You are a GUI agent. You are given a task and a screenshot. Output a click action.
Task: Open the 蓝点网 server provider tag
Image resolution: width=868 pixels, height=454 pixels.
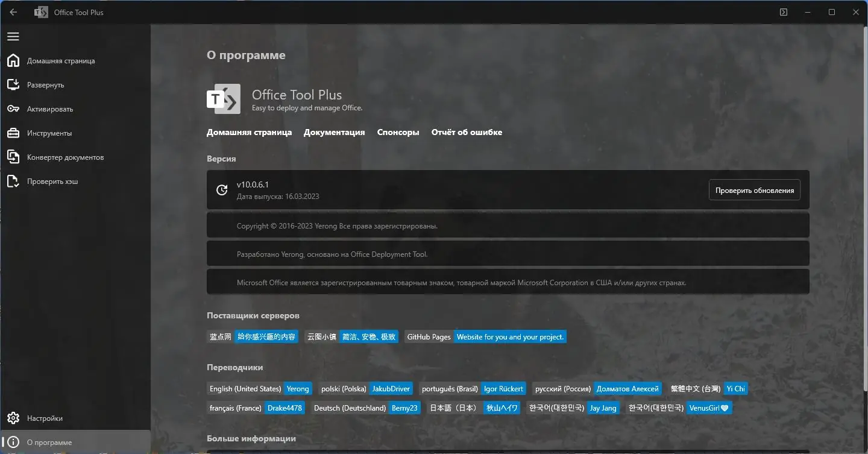(x=253, y=336)
